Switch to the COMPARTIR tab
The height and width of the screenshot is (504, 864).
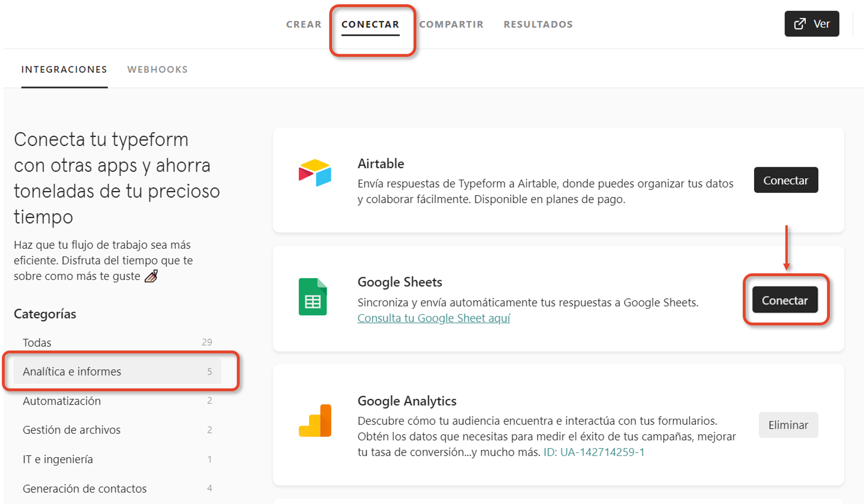point(451,24)
